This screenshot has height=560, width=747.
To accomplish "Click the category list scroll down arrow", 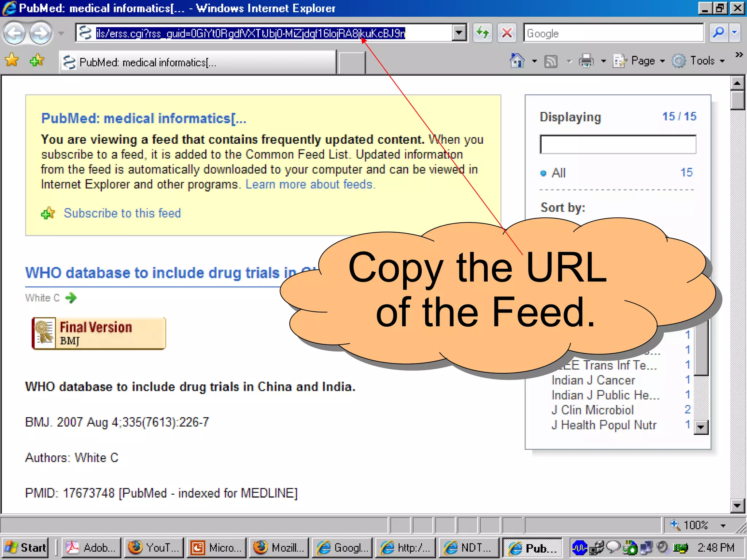I will tap(701, 427).
